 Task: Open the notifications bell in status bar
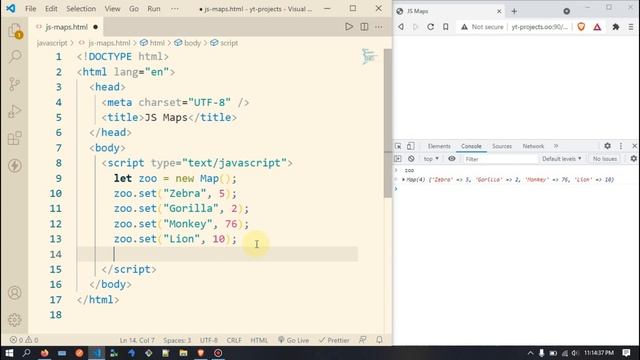coord(379,340)
